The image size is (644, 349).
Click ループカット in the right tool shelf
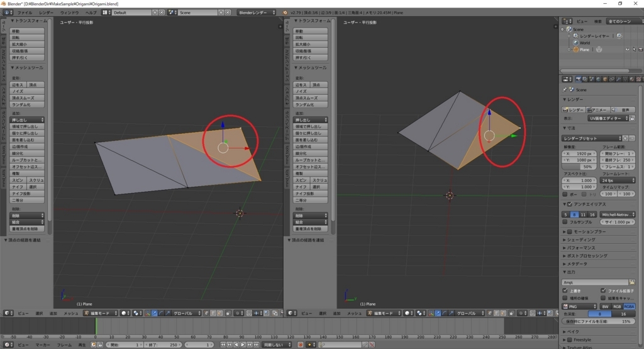[311, 160]
